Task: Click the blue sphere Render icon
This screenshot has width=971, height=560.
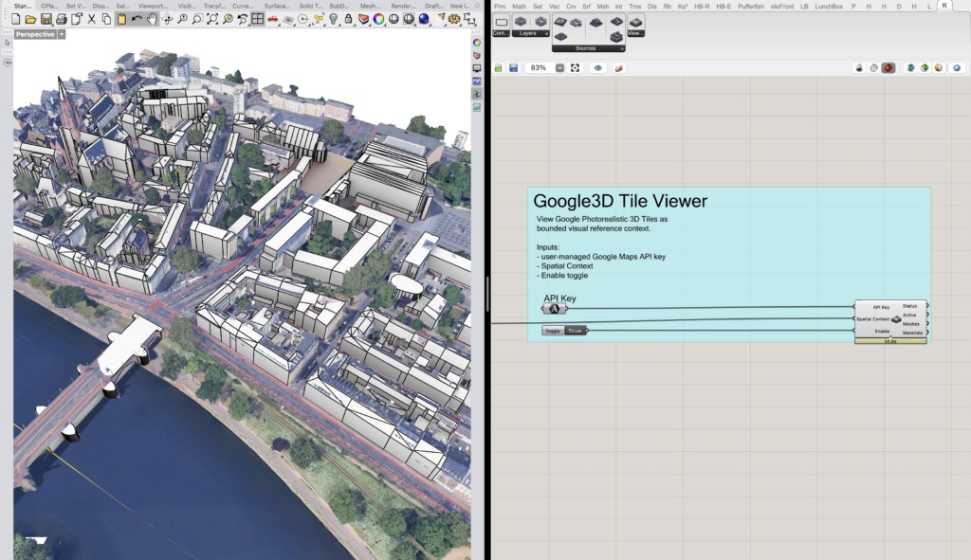Action: coord(424,19)
